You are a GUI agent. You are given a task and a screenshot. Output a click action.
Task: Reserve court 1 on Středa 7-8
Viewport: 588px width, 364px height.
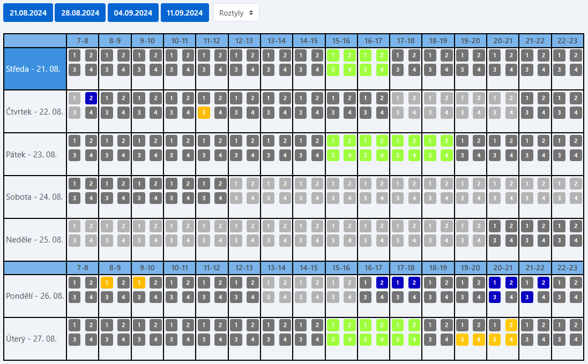(75, 55)
